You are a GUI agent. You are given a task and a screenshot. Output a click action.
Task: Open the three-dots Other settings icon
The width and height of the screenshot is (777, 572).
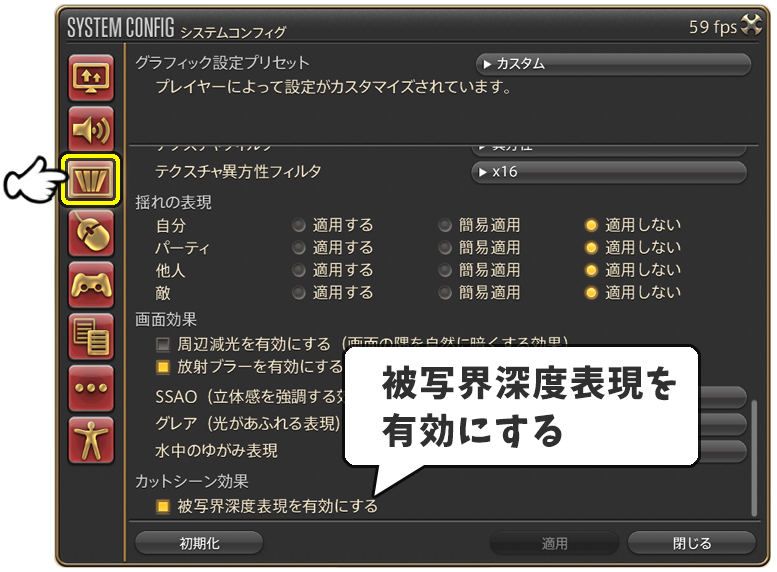[91, 388]
